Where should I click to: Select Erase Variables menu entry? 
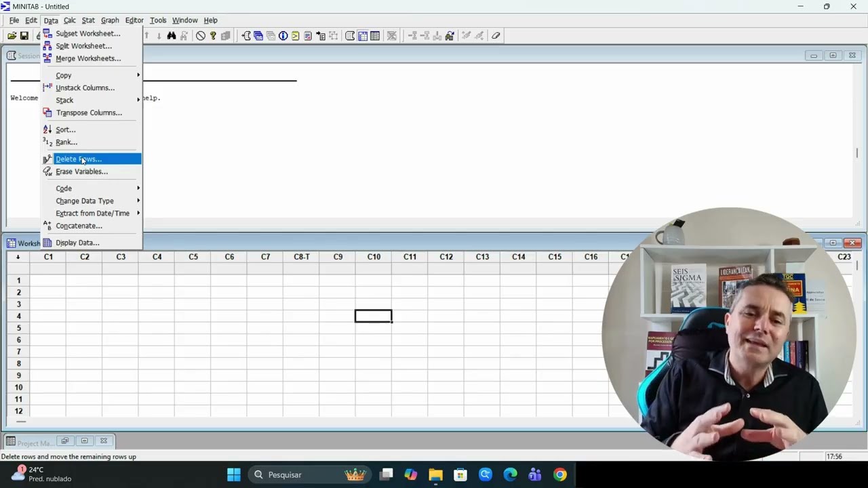(92, 171)
